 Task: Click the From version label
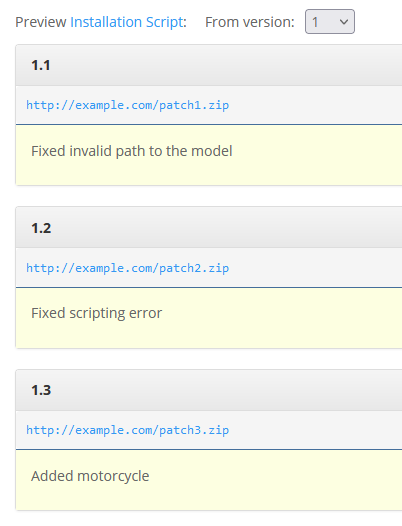click(250, 22)
